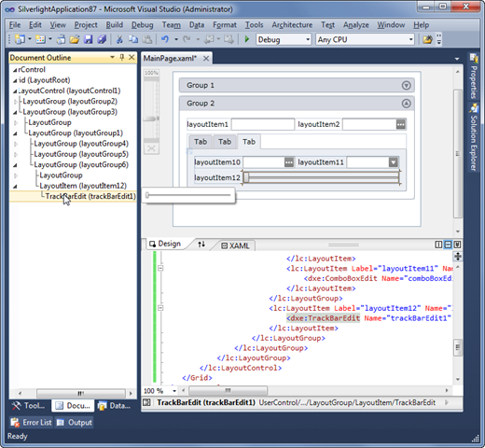Click the Navigate Backward toolbar icon

[209, 39]
